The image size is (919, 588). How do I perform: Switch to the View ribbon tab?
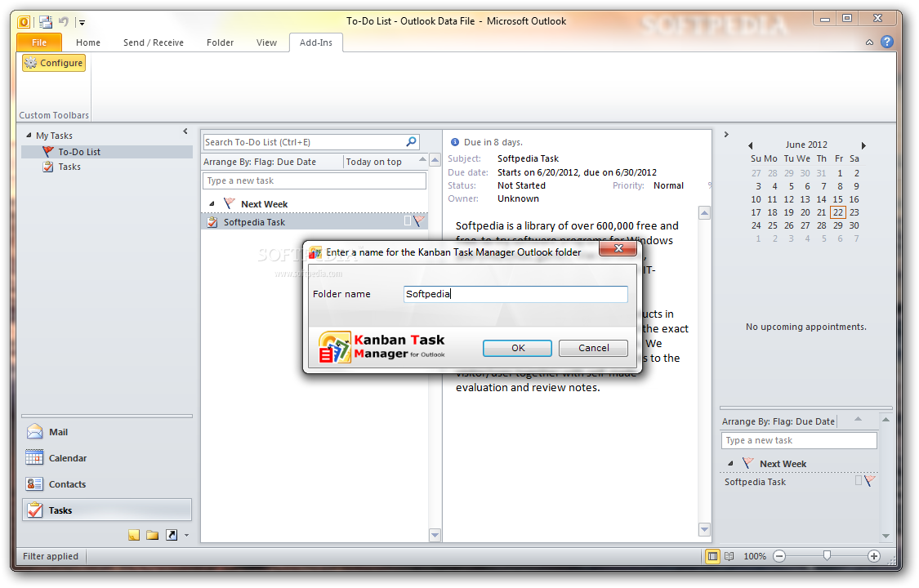[266, 42]
